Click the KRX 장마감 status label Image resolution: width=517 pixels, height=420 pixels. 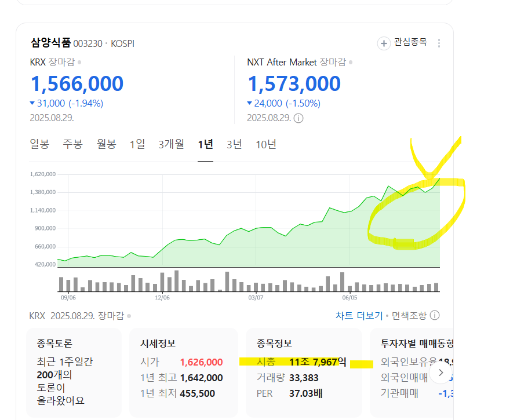52,62
